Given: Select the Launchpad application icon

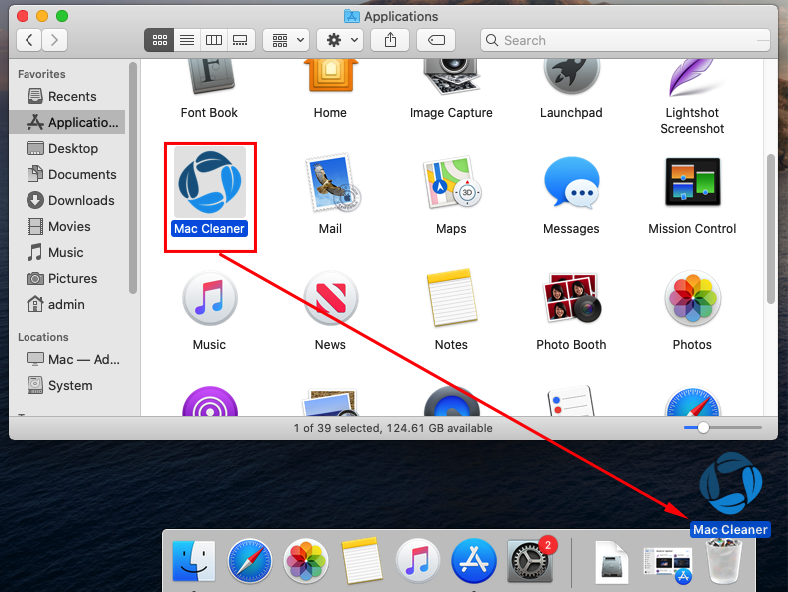Looking at the screenshot, I should tap(571, 77).
